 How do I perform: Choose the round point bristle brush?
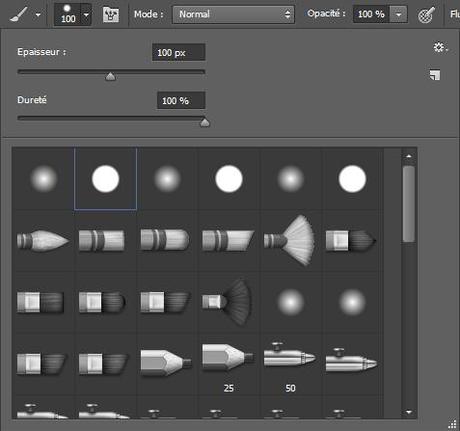[43, 240]
